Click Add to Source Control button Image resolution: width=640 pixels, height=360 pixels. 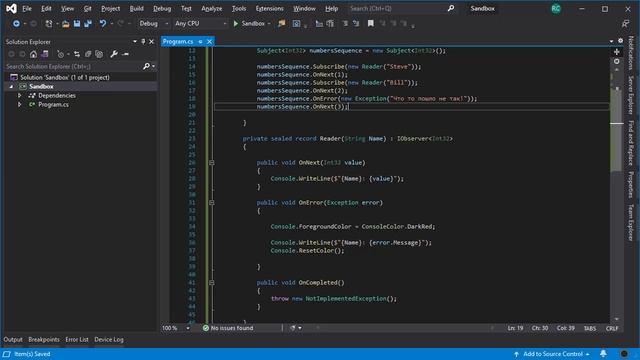tap(552, 354)
